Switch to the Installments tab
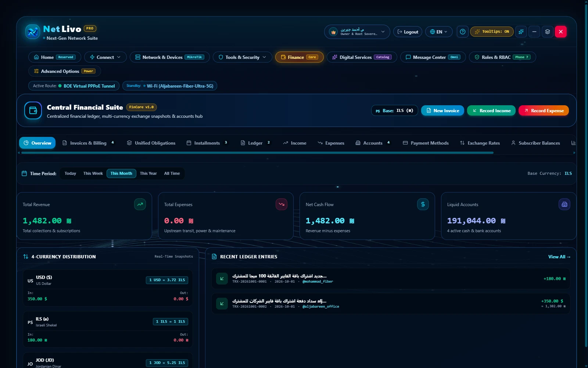Viewport: 588px width, 368px height. click(x=207, y=143)
